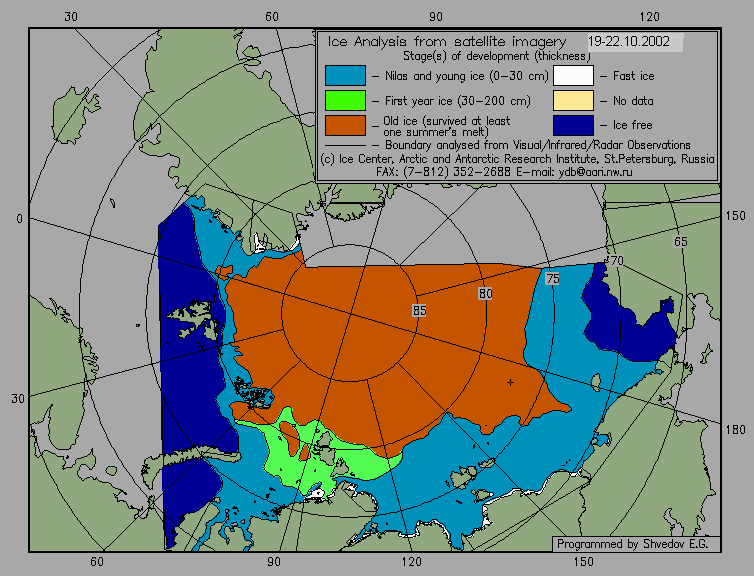Click the 75 latitude label on map
This screenshot has width=754, height=576.
coord(553,278)
